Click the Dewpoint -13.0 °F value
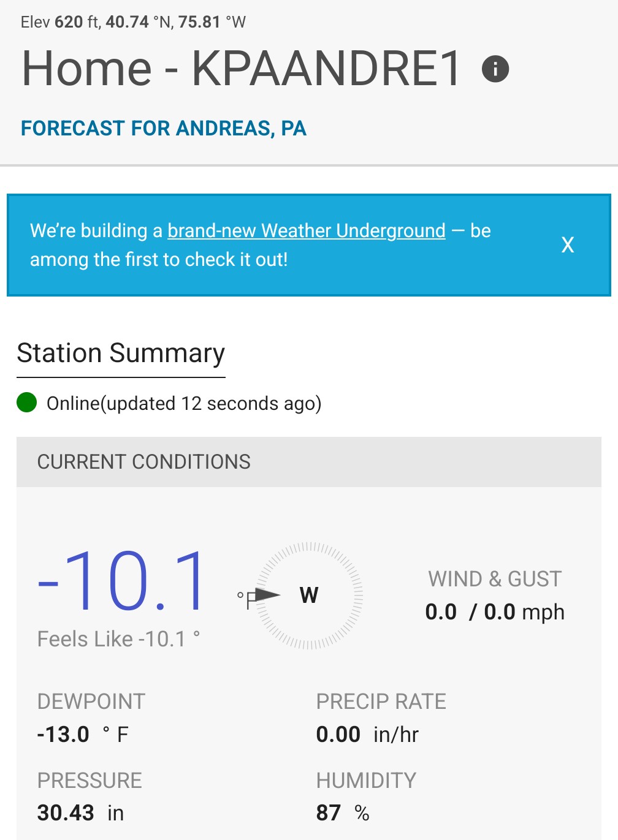Image resolution: width=618 pixels, height=840 pixels. coord(83,734)
